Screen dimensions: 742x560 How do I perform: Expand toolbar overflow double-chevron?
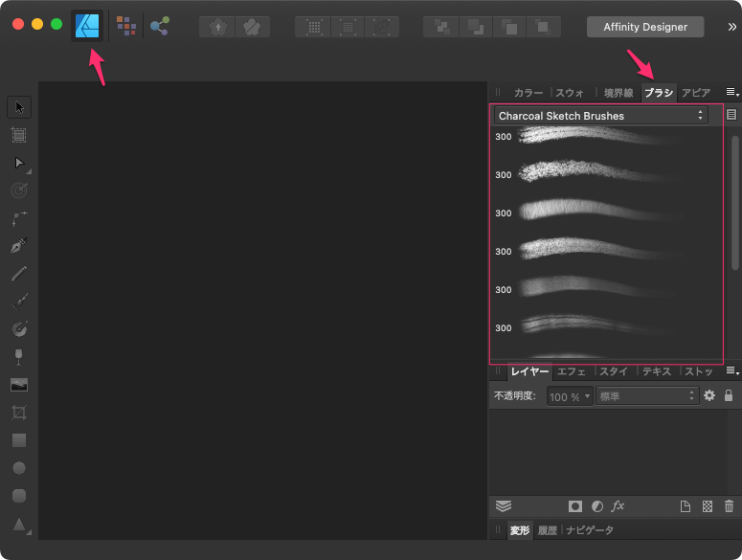click(731, 27)
